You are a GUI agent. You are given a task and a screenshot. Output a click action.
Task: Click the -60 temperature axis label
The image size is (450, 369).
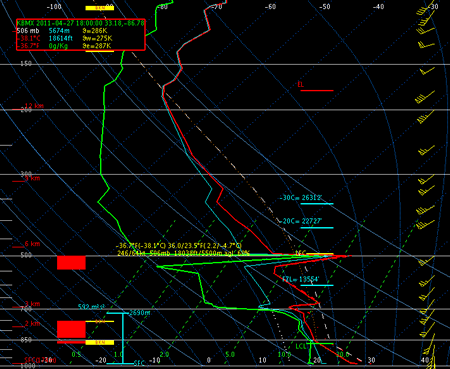point(271,7)
